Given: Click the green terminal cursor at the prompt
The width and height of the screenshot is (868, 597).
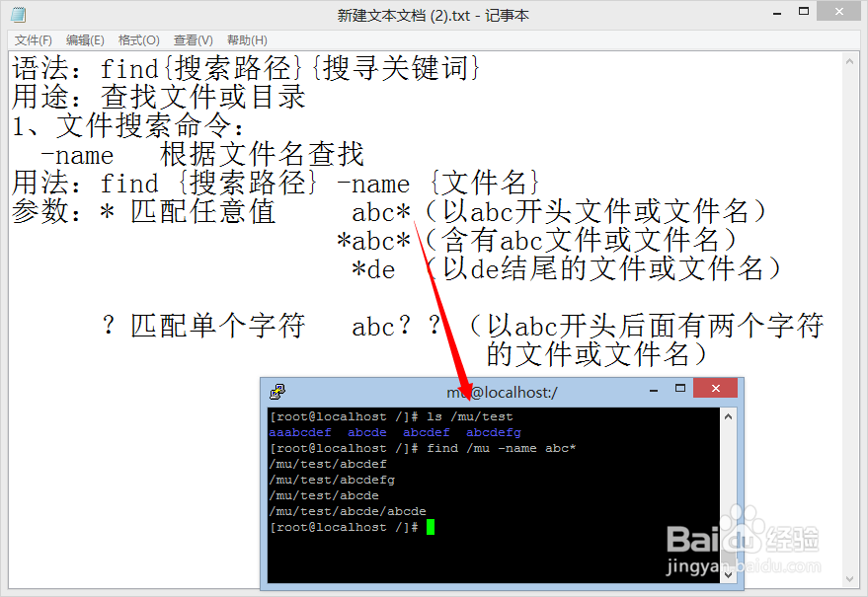Looking at the screenshot, I should (431, 527).
